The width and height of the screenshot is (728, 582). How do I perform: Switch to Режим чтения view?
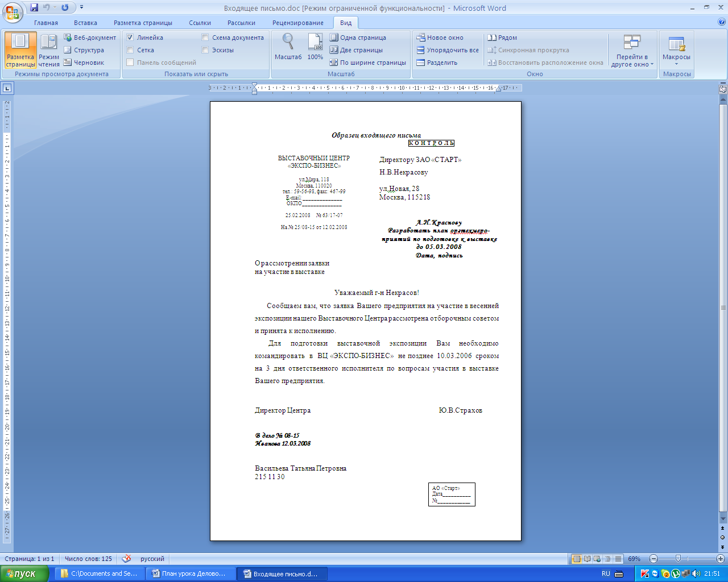tap(49, 51)
